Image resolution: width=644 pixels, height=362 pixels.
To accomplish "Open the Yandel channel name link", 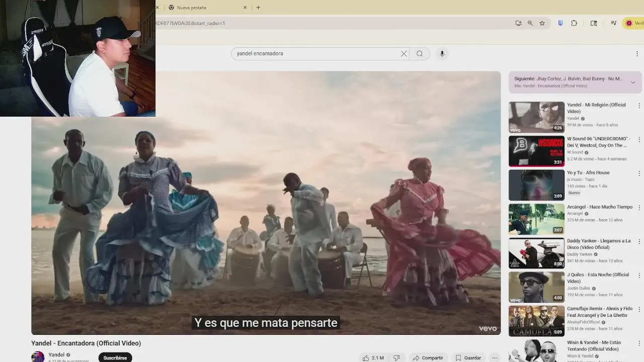I will click(56, 355).
